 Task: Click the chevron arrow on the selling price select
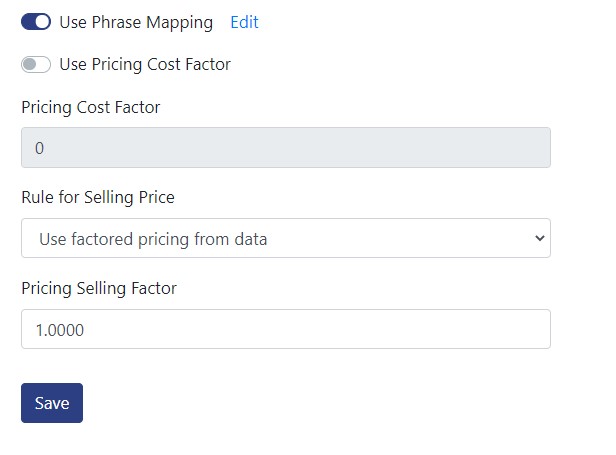(x=540, y=238)
